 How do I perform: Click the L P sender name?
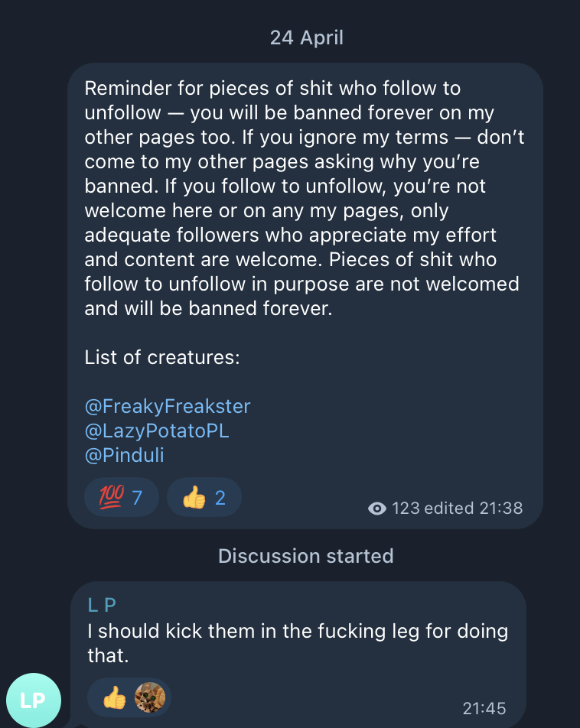coord(102,606)
